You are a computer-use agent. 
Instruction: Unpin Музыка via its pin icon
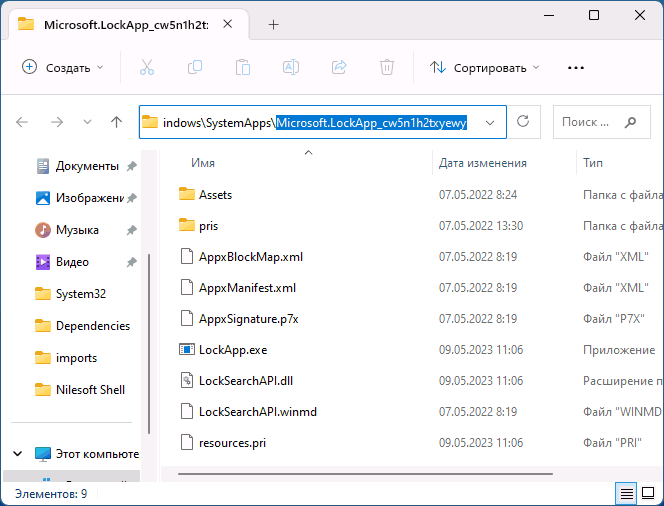pos(132,230)
